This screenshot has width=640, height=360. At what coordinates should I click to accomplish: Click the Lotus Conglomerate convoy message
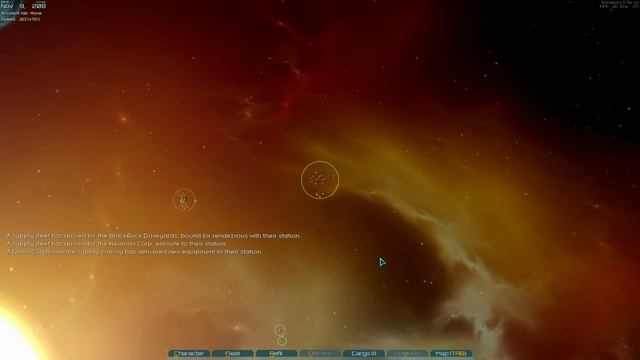[x=134, y=252]
